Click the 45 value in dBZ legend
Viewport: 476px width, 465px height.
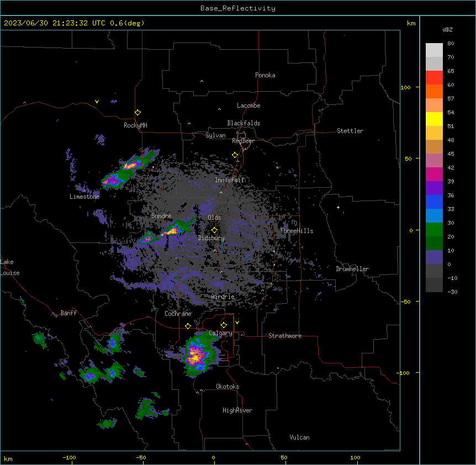point(451,154)
